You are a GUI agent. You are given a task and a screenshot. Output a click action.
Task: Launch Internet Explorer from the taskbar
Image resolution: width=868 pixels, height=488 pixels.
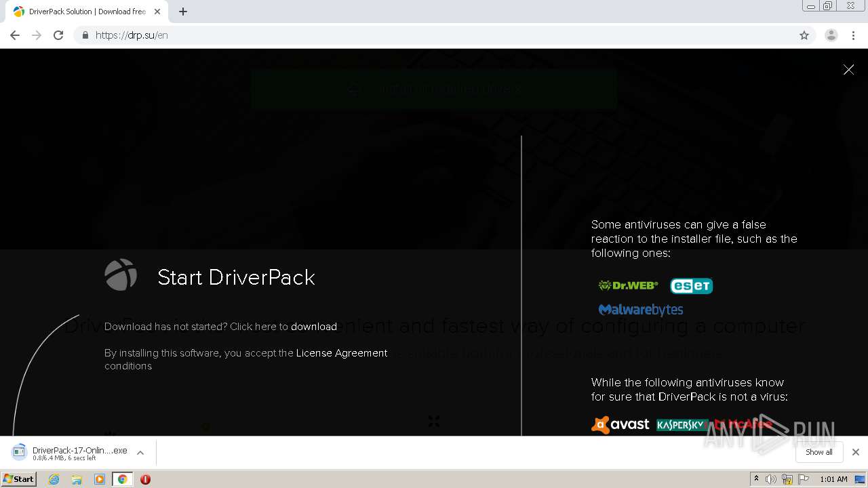[54, 479]
